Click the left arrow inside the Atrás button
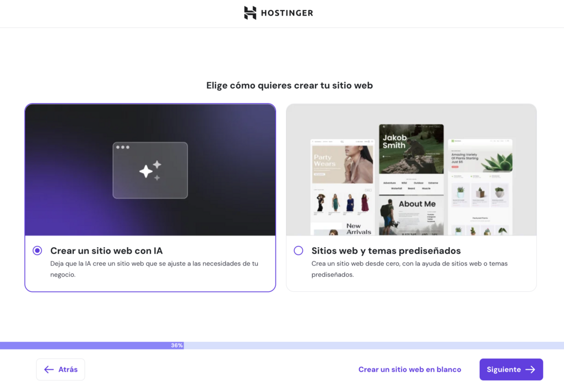This screenshot has height=392, width=564. pyautogui.click(x=48, y=369)
